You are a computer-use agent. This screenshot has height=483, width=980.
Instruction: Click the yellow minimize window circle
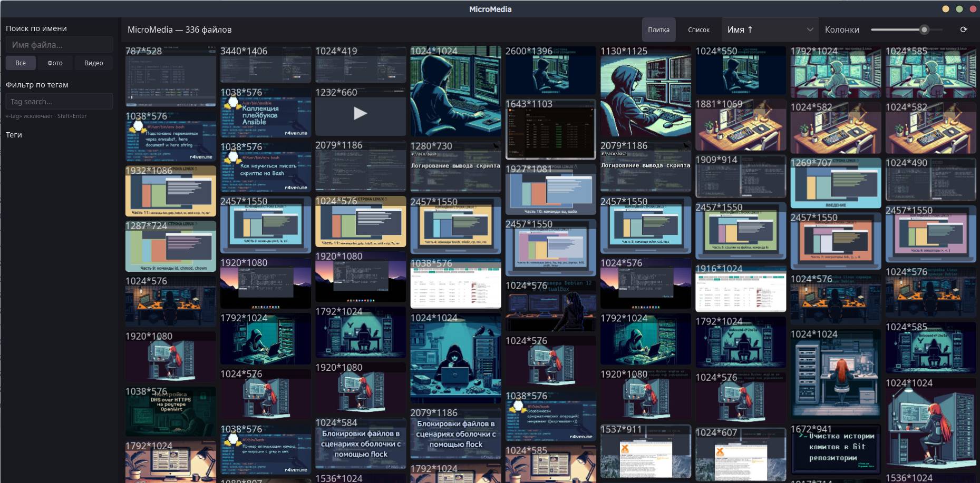[946, 9]
